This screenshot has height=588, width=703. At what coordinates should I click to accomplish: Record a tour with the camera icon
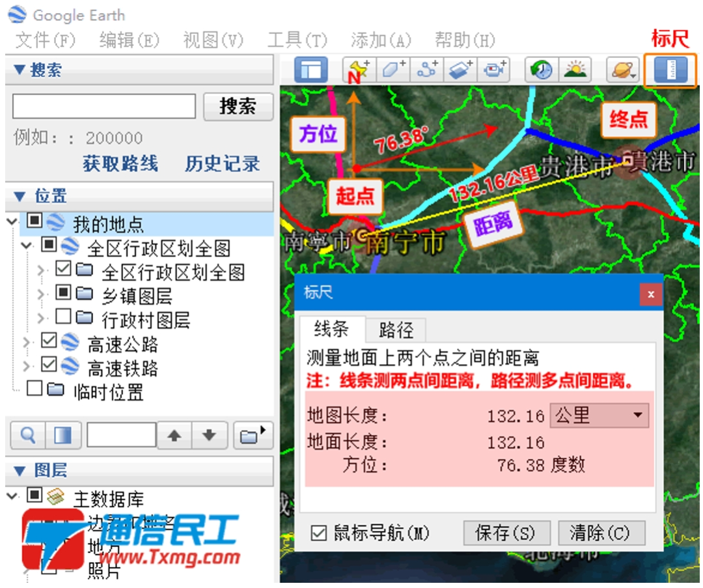point(494,70)
